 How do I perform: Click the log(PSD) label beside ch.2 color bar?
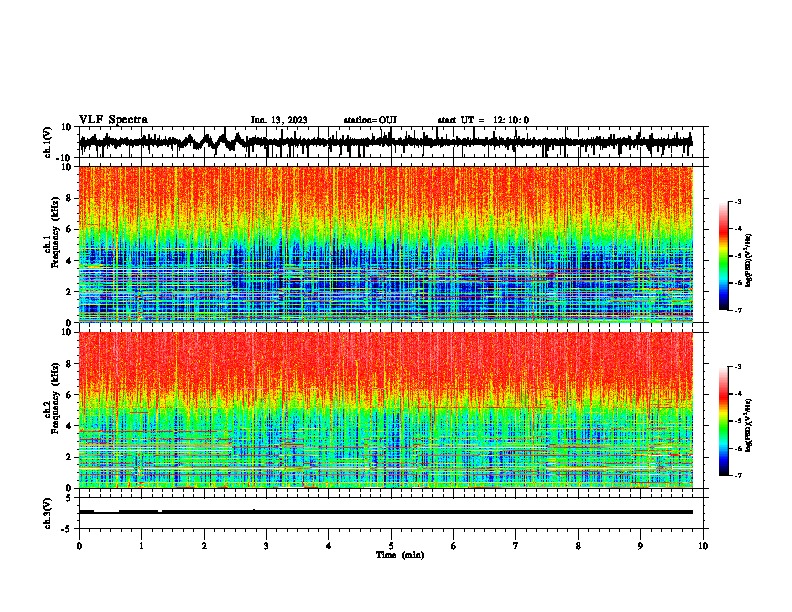click(x=749, y=425)
